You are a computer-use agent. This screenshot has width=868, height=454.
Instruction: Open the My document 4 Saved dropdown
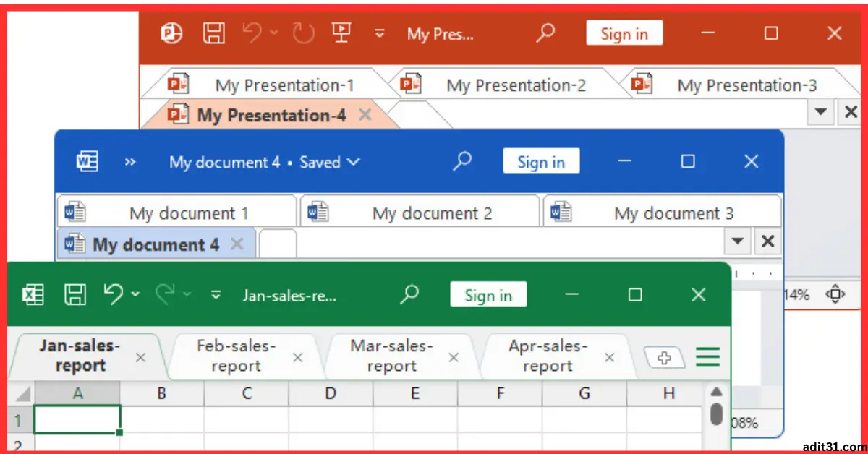pos(265,162)
